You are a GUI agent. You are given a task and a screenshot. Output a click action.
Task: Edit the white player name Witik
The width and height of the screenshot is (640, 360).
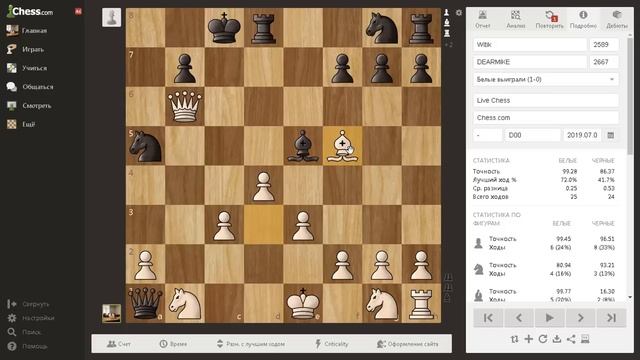530,44
